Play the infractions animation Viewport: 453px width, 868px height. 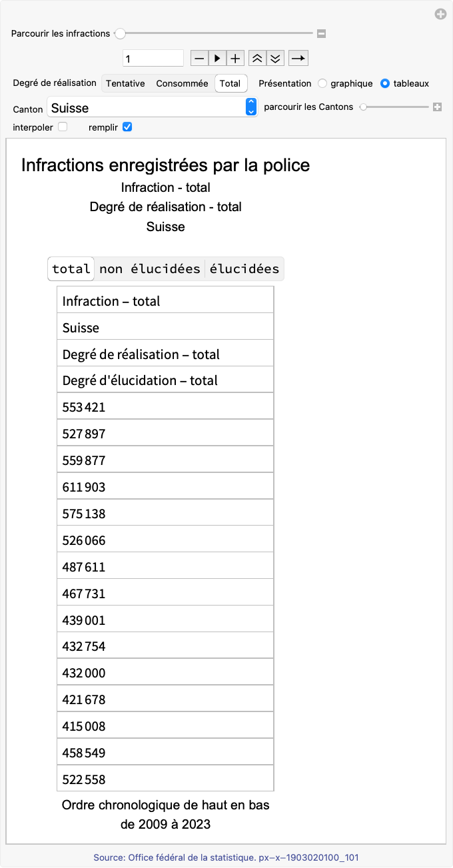[217, 59]
